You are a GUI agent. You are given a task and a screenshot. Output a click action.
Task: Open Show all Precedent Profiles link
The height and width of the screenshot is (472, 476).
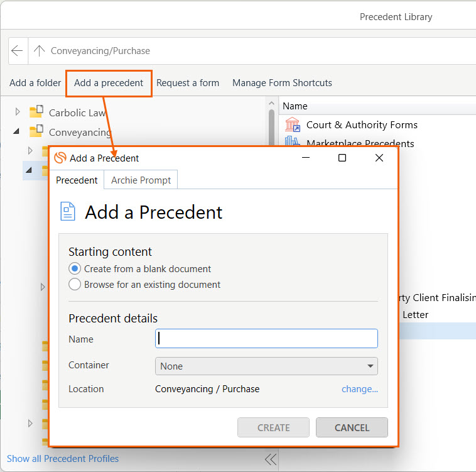point(63,459)
